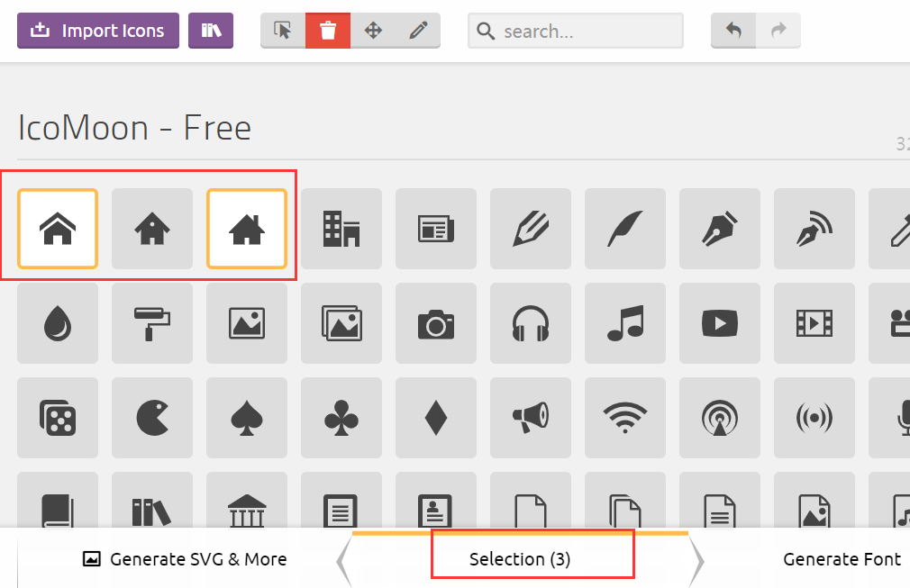Activate the red Remove trash tool
This screenshot has width=910, height=588.
[328, 30]
